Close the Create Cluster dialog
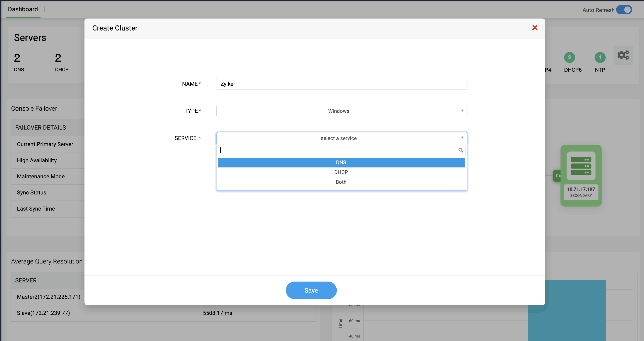The height and width of the screenshot is (341, 644). [x=534, y=28]
